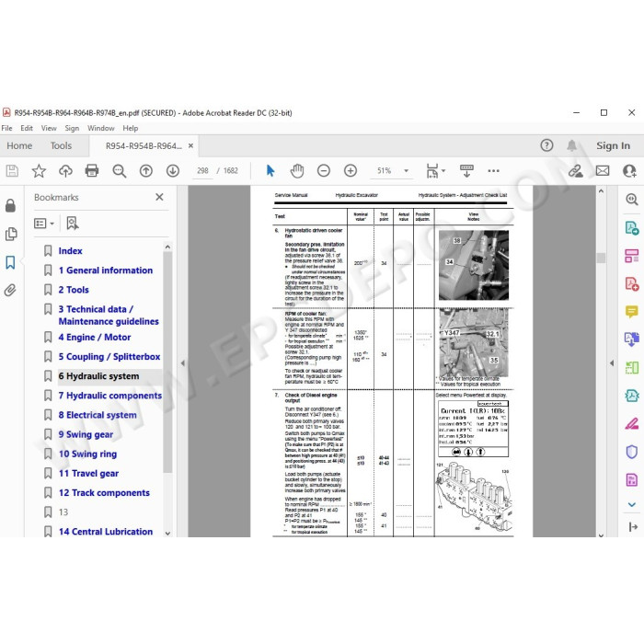Close the R954-R954B-R964 document tab
Image resolution: width=644 pixels, height=644 pixels.
pyautogui.click(x=190, y=145)
